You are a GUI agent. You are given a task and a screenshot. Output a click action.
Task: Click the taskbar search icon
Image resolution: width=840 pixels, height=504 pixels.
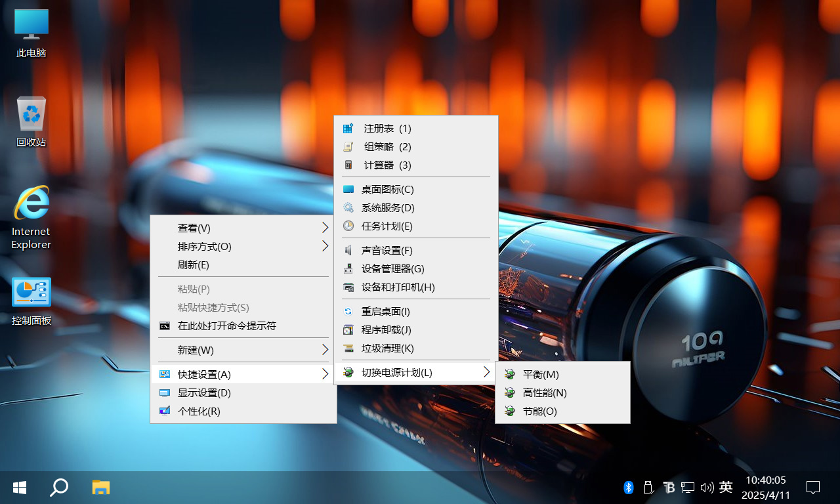click(59, 488)
